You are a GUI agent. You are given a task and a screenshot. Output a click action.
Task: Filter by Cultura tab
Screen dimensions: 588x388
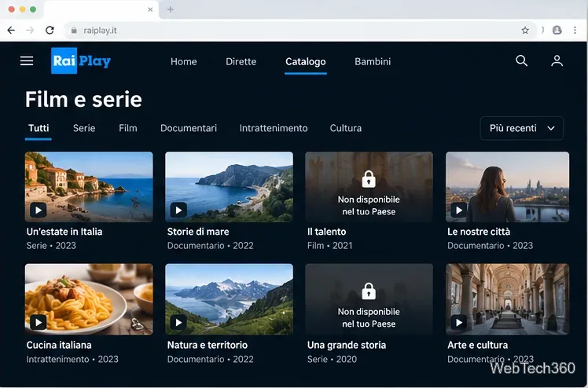click(346, 128)
